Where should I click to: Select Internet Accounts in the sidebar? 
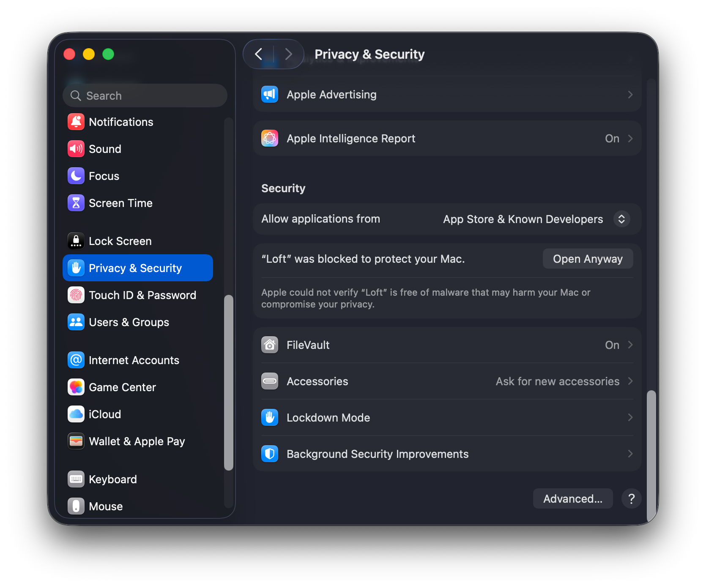(x=134, y=360)
